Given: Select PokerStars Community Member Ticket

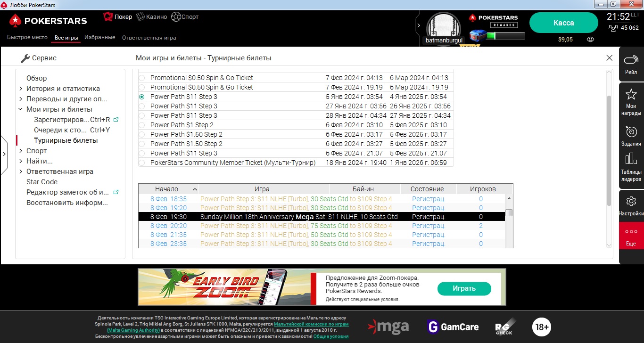Looking at the screenshot, I should pyautogui.click(x=141, y=163).
